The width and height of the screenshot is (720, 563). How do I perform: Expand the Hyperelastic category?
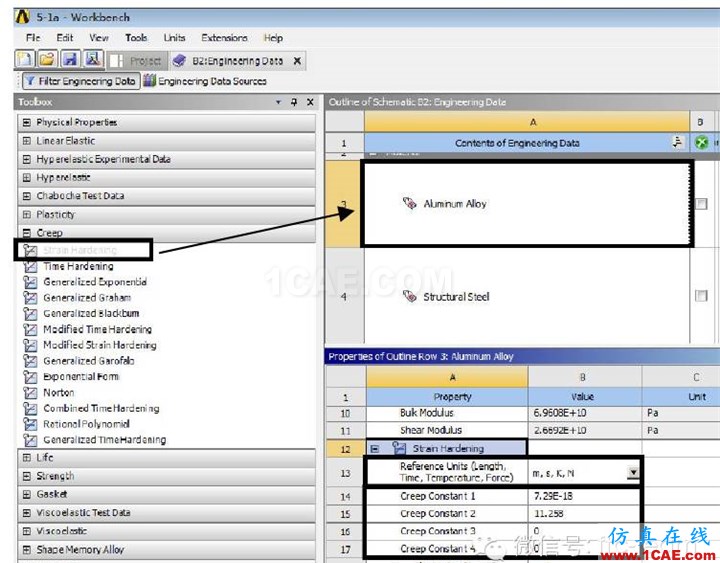point(27,177)
